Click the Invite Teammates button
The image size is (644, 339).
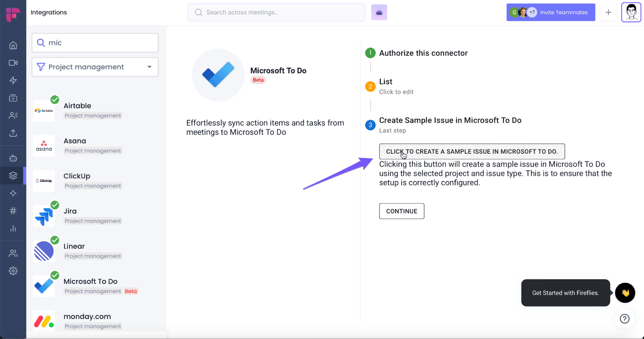[551, 12]
